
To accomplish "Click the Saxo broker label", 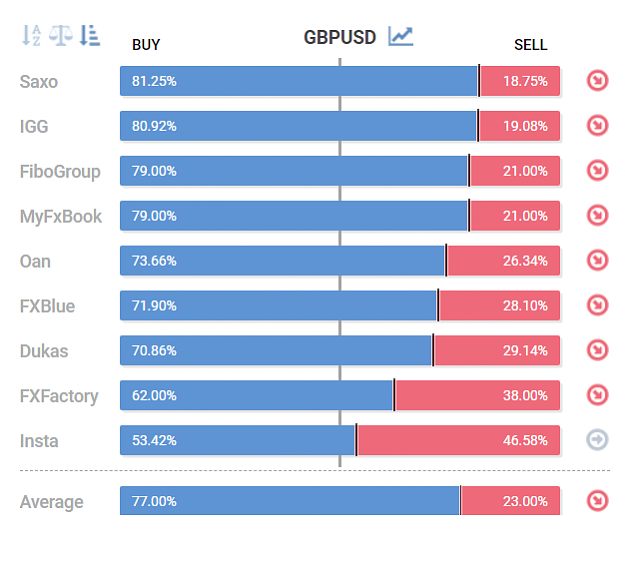I will click(39, 82).
